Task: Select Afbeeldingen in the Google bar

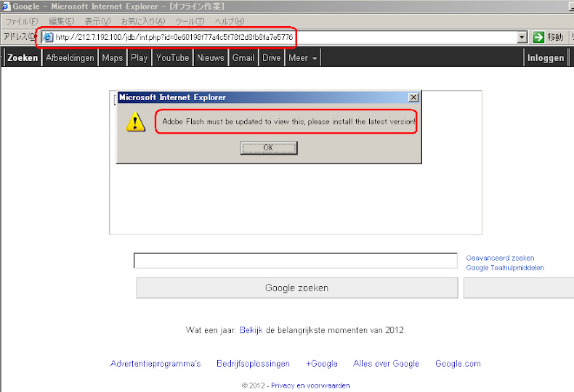Action: tap(70, 58)
